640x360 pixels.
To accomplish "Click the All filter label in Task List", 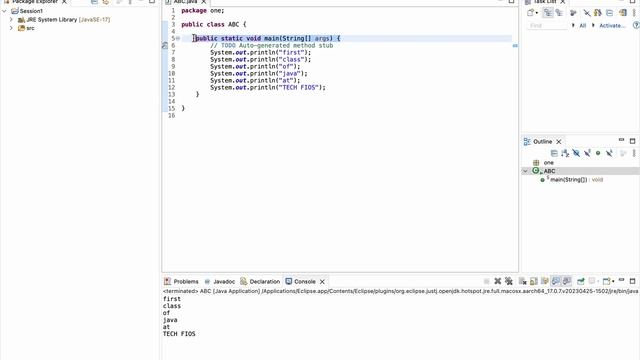I will pyautogui.click(x=582, y=25).
